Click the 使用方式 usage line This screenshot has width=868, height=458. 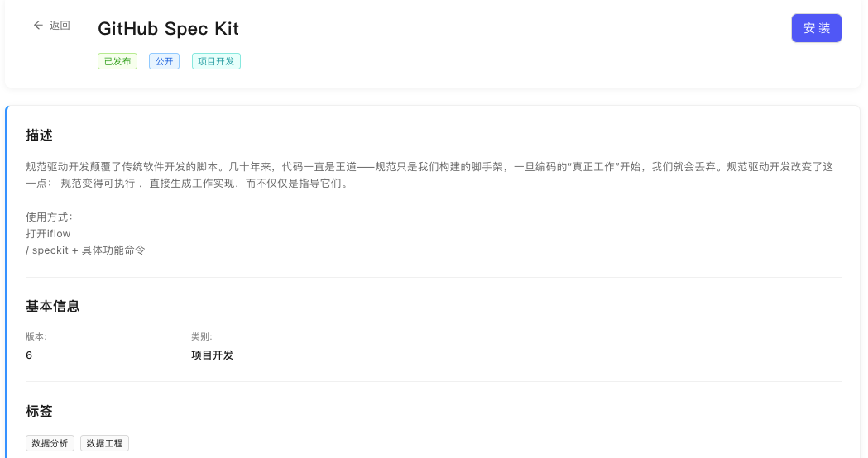click(50, 217)
